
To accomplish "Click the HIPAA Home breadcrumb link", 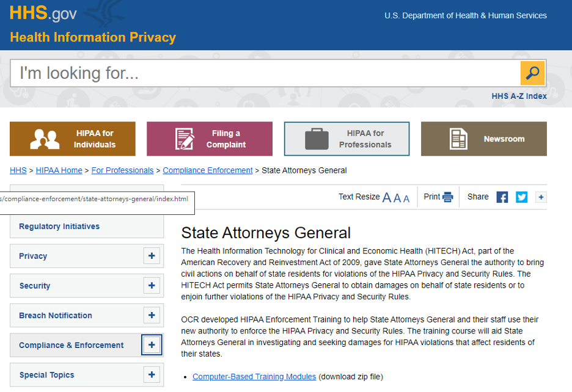I will pos(59,170).
